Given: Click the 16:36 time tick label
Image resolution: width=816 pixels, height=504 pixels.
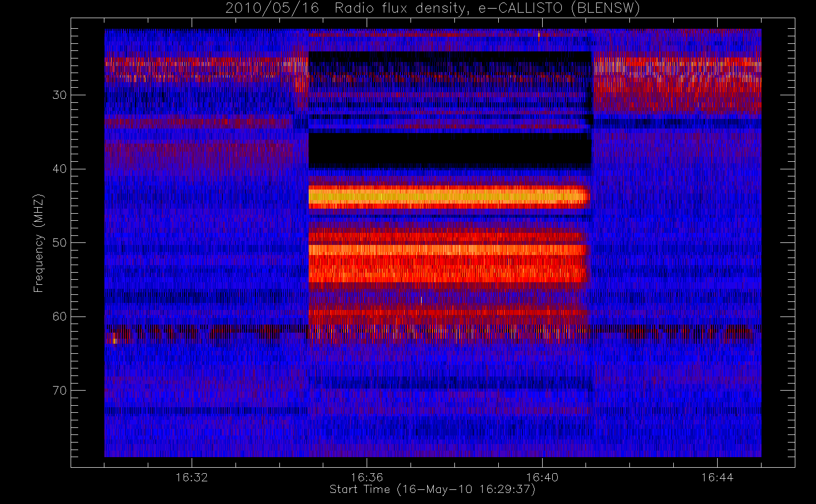Looking at the screenshot, I should [367, 477].
